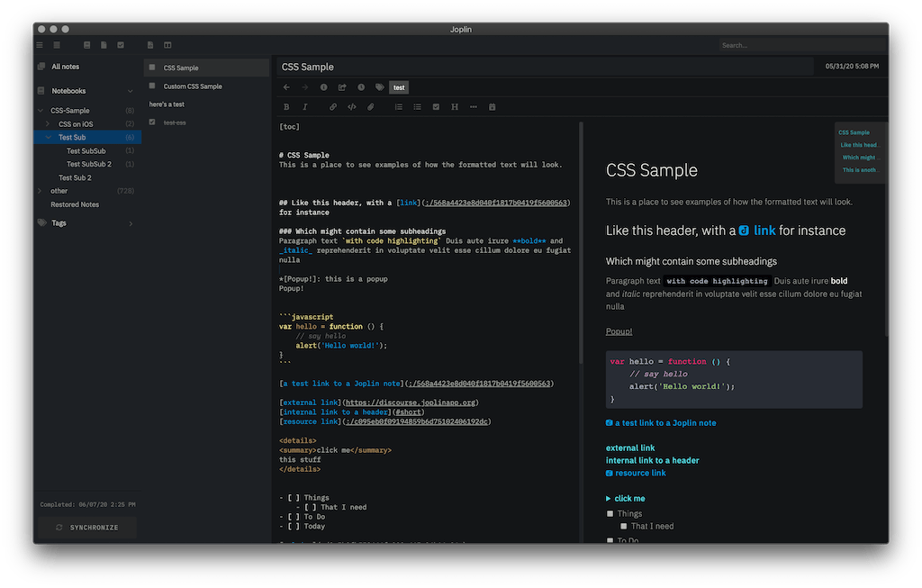Insert a numbered list from the toolbar
The image size is (922, 588).
pos(399,107)
